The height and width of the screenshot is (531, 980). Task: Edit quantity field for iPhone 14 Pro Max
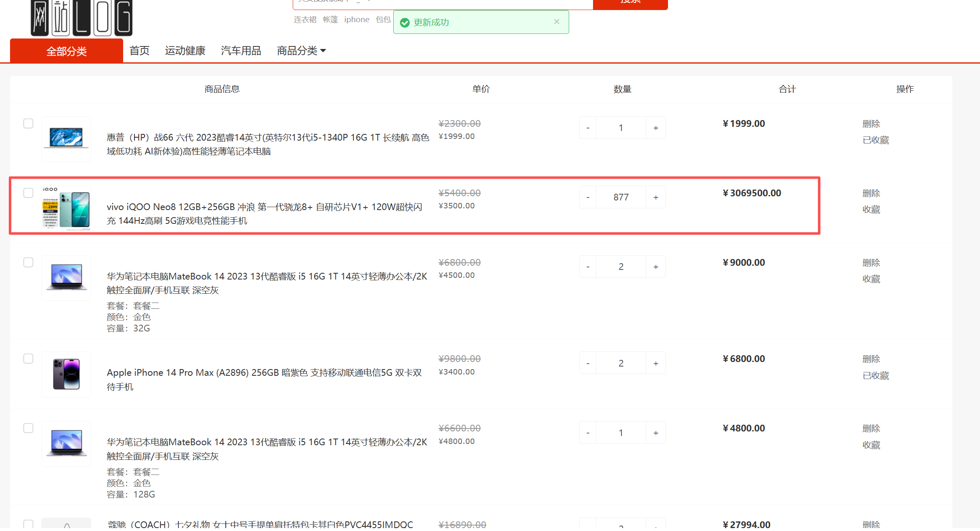coord(621,363)
